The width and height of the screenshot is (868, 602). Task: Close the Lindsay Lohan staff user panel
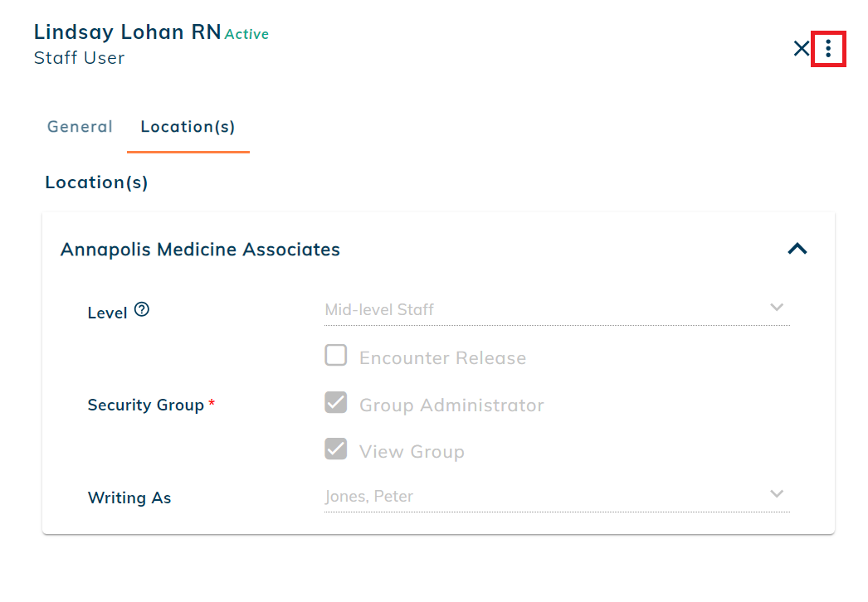801,49
